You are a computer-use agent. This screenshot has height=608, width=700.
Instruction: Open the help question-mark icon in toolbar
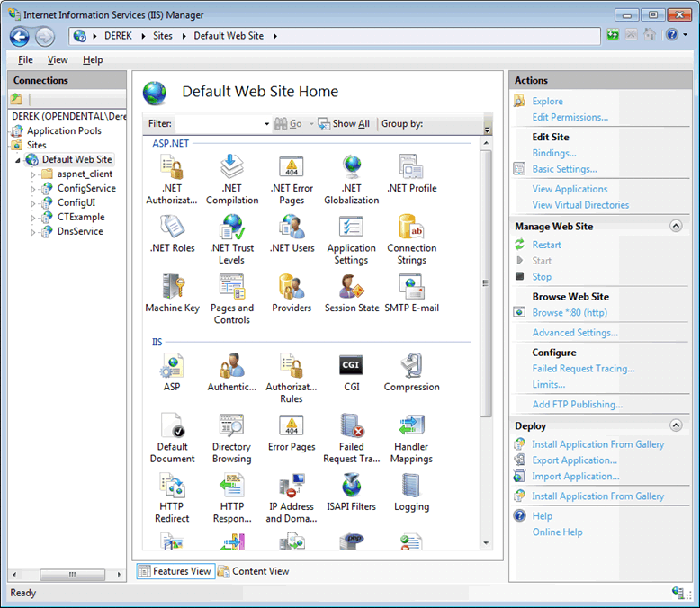pyautogui.click(x=672, y=34)
